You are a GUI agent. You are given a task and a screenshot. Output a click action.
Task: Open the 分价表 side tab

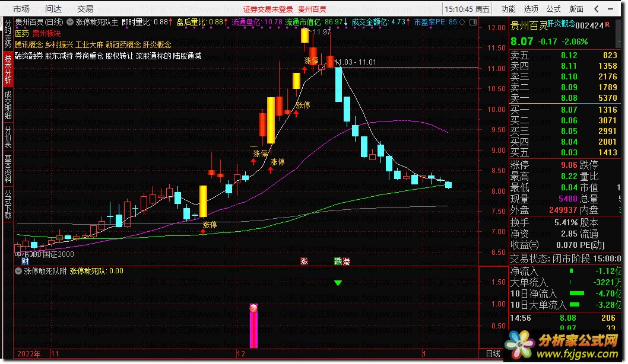tap(8, 137)
